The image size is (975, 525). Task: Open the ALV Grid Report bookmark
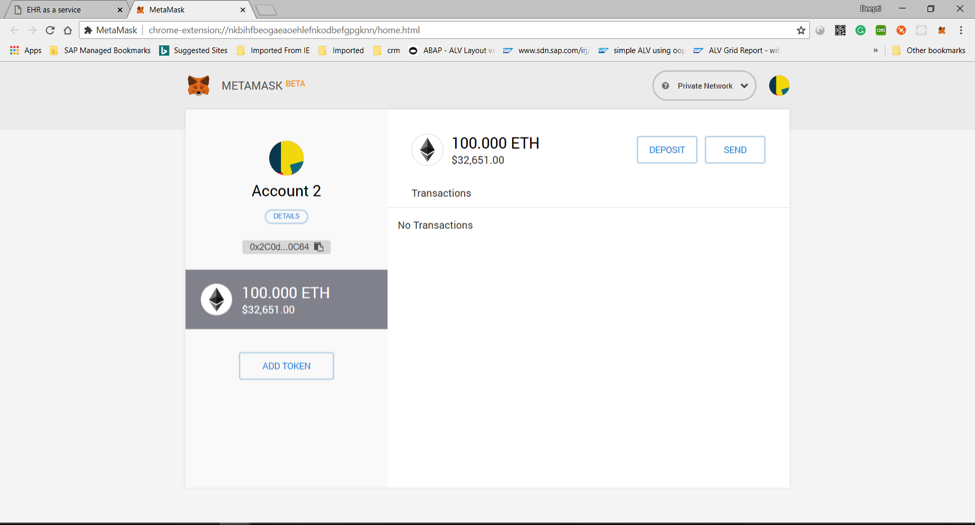click(736, 50)
